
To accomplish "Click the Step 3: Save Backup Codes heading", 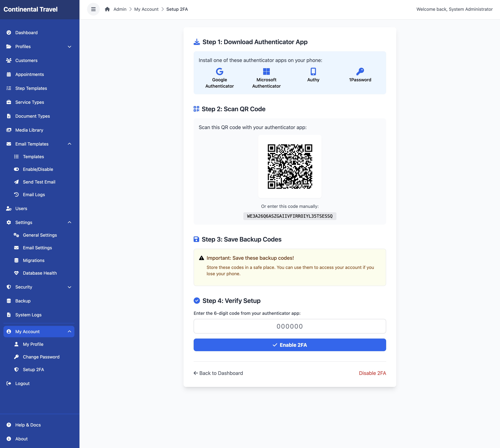I will pyautogui.click(x=241, y=239).
